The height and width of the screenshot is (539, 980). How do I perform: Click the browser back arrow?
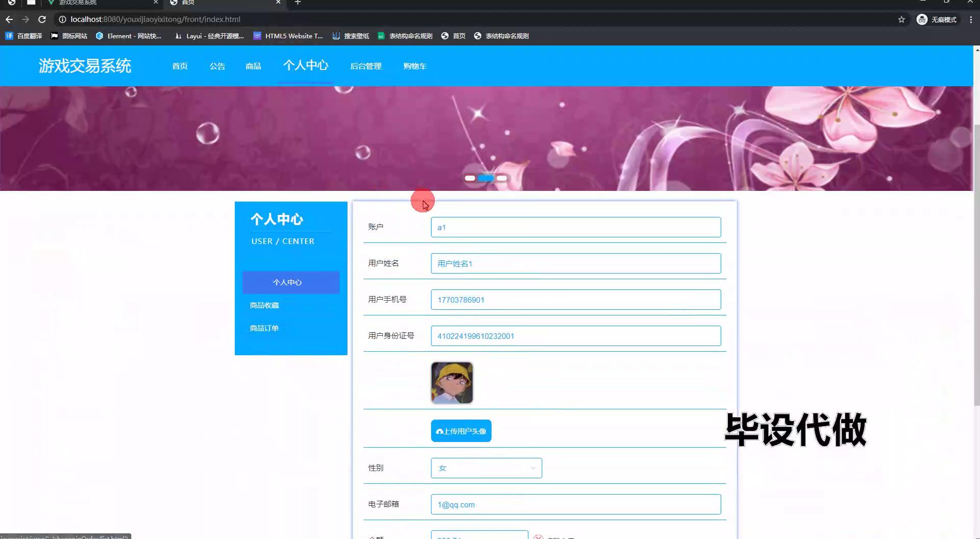pyautogui.click(x=9, y=19)
